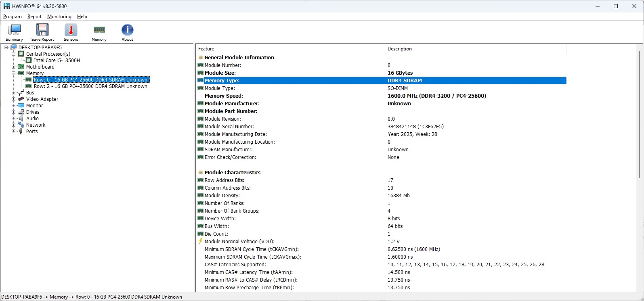Click the Ports plug icon

[21, 132]
